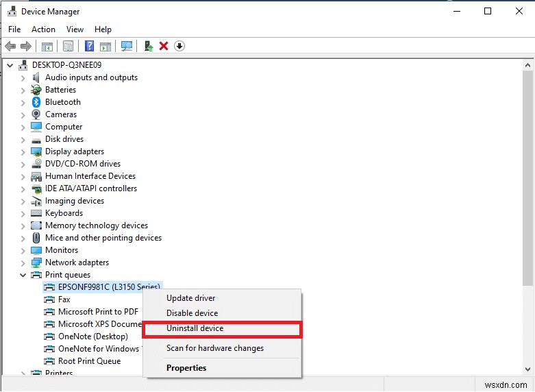The height and width of the screenshot is (392, 535).
Task: Collapse the DESKTOP-Q3NEE09 root node
Action: [10, 65]
